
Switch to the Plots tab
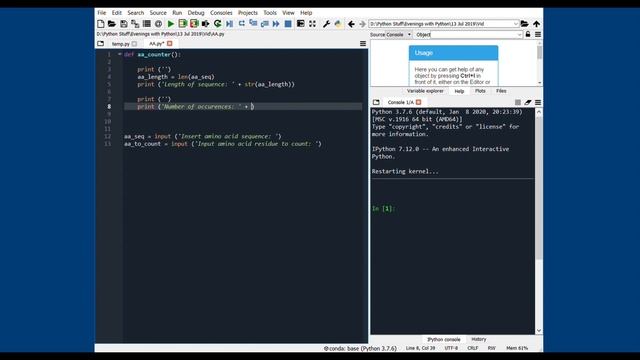(480, 91)
